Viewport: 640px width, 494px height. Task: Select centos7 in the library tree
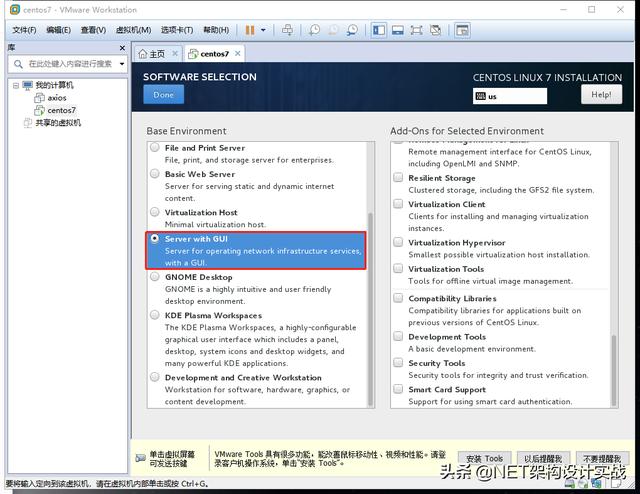[x=61, y=110]
